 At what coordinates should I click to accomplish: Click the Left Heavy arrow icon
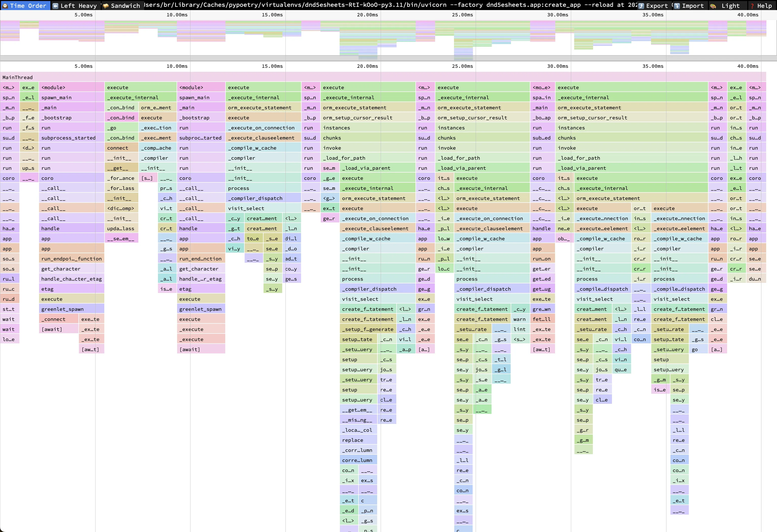point(55,6)
